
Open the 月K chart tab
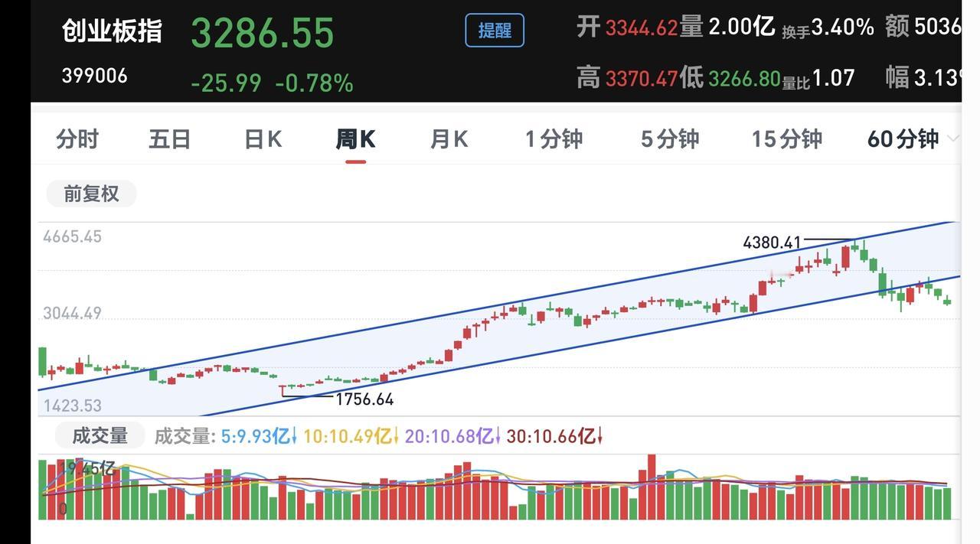pyautogui.click(x=449, y=139)
